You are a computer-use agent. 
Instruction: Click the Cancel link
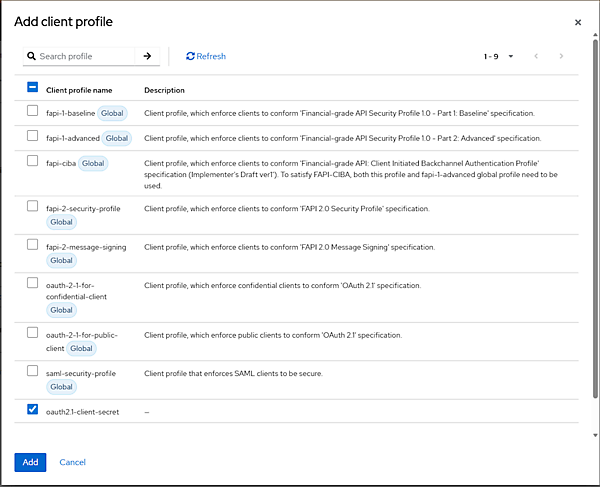coord(72,462)
